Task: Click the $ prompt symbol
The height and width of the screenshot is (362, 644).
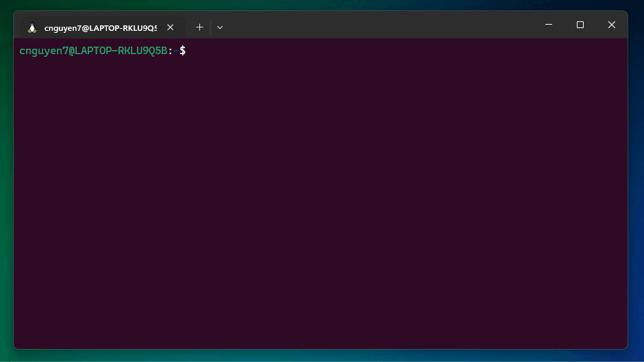Action: coord(183,51)
